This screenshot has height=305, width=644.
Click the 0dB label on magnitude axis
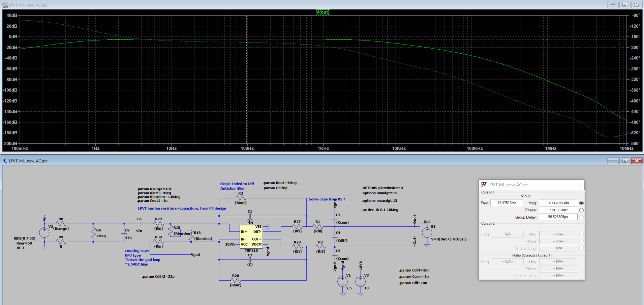13,36
